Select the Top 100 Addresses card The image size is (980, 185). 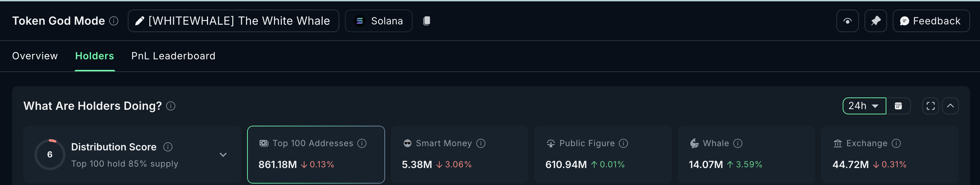pos(316,155)
